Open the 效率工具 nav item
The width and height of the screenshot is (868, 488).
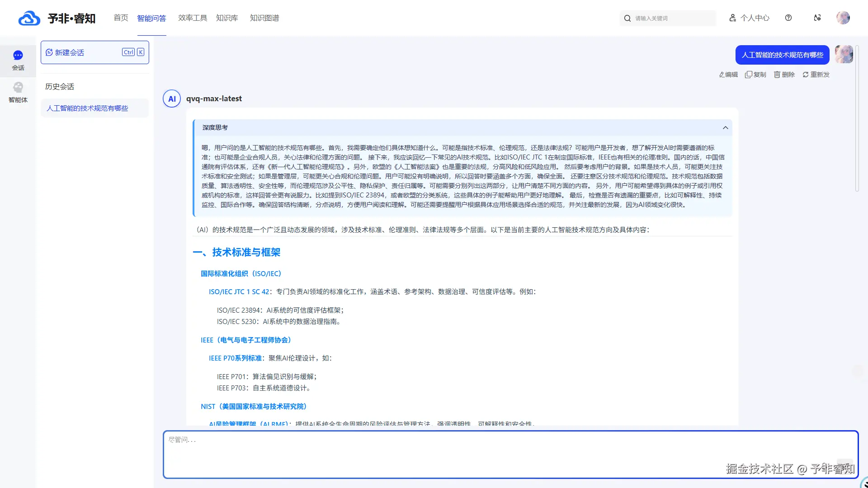tap(193, 18)
